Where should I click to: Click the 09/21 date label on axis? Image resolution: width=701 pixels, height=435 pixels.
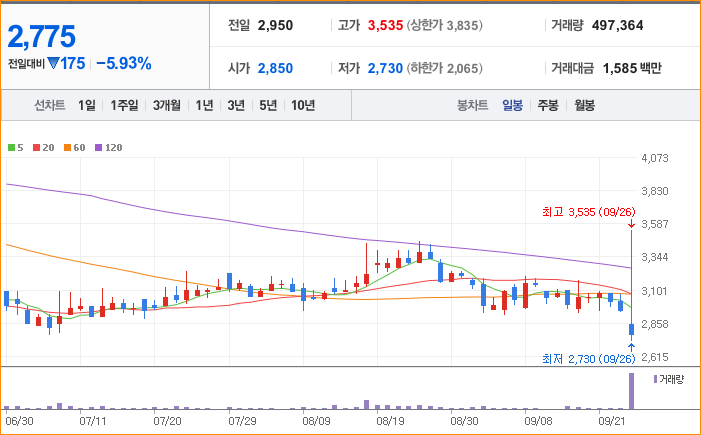612,421
